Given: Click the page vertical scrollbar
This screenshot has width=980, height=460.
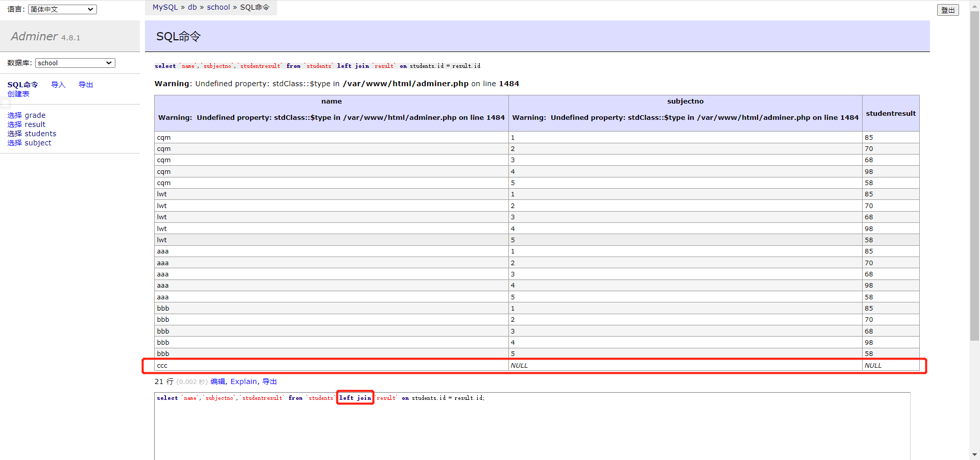Looking at the screenshot, I should click(x=974, y=175).
